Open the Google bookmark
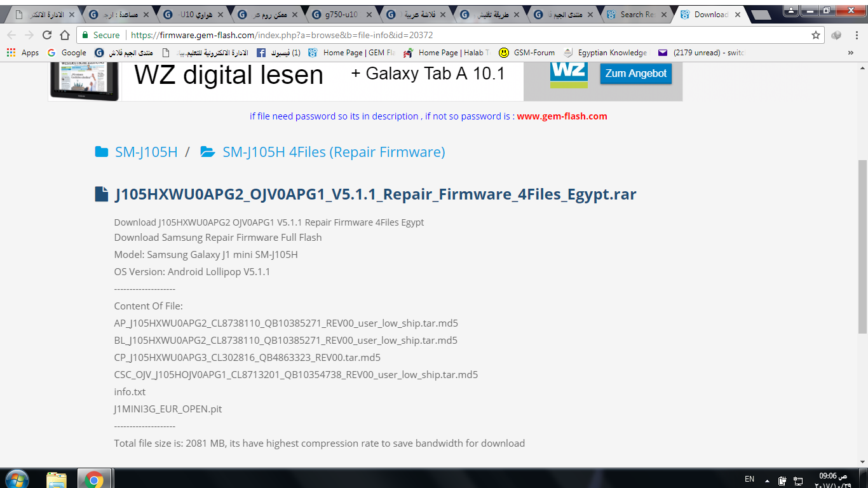 pyautogui.click(x=67, y=53)
